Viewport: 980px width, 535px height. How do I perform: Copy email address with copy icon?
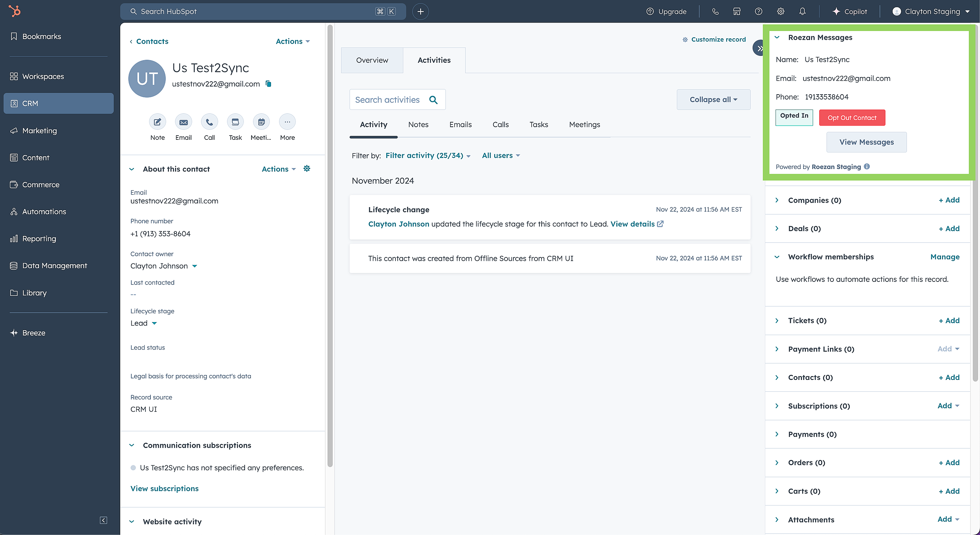(x=269, y=83)
